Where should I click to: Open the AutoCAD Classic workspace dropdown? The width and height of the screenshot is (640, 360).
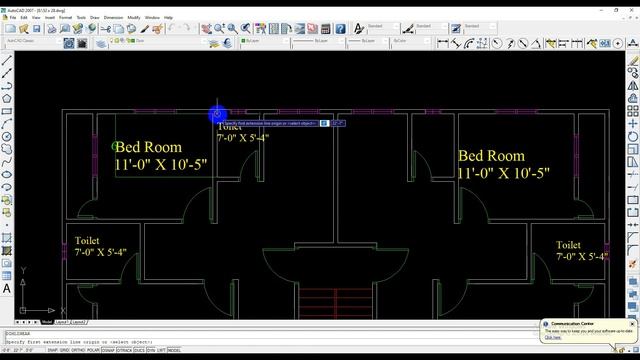[33, 41]
